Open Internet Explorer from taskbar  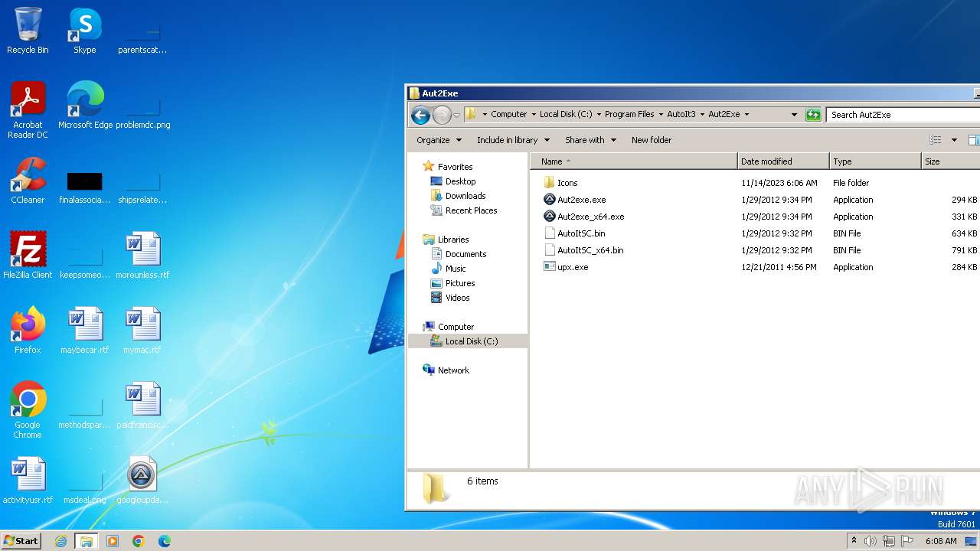[x=60, y=541]
